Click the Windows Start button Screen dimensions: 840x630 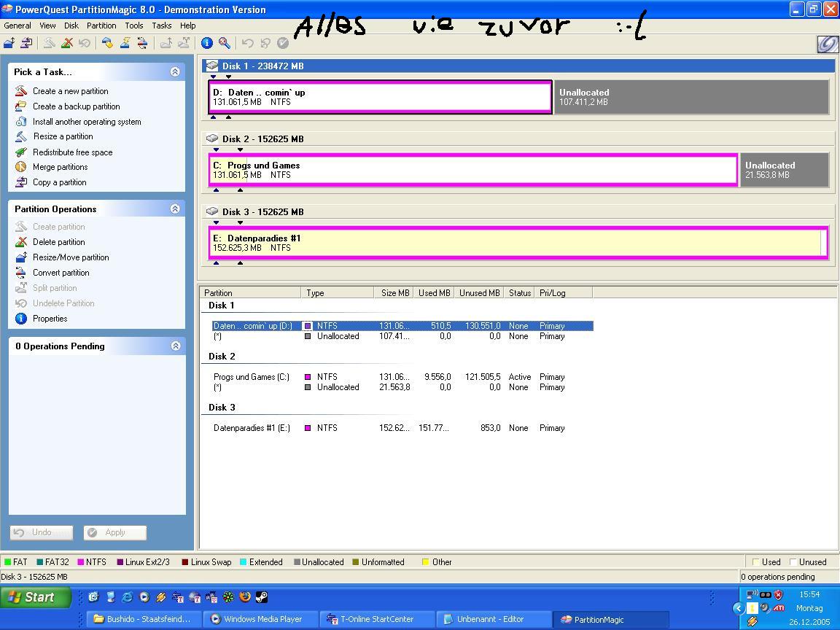(x=35, y=596)
